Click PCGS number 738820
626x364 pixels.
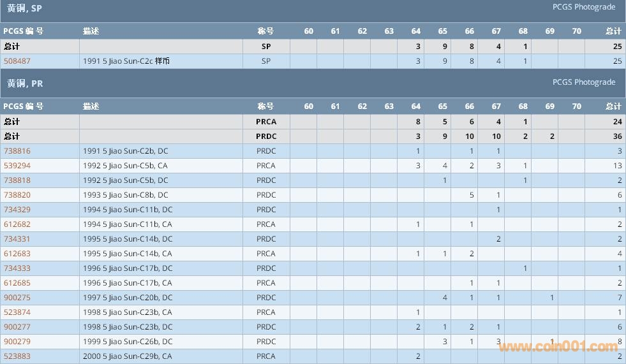click(x=17, y=195)
